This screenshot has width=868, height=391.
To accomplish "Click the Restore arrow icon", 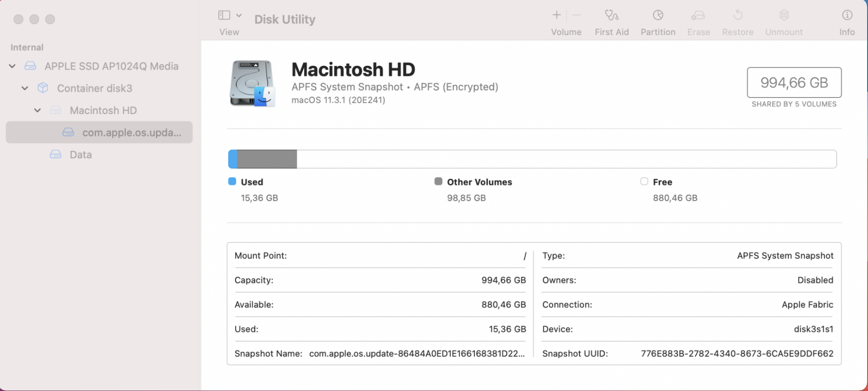I will coord(738,15).
